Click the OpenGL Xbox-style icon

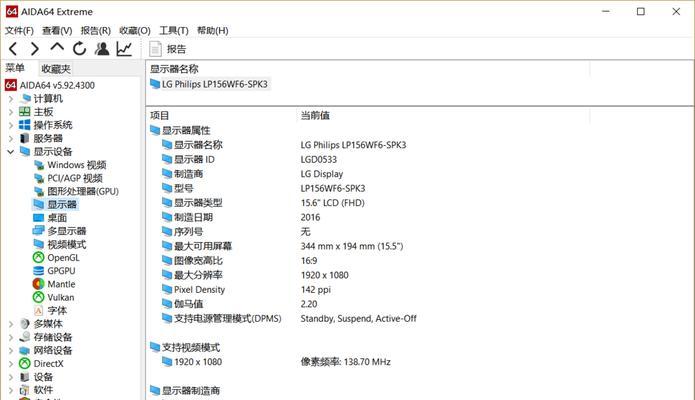point(39,257)
